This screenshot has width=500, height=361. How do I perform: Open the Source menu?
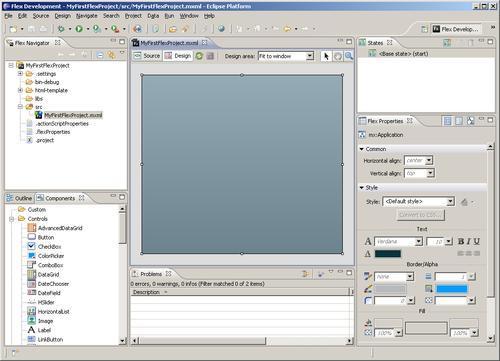(x=41, y=16)
